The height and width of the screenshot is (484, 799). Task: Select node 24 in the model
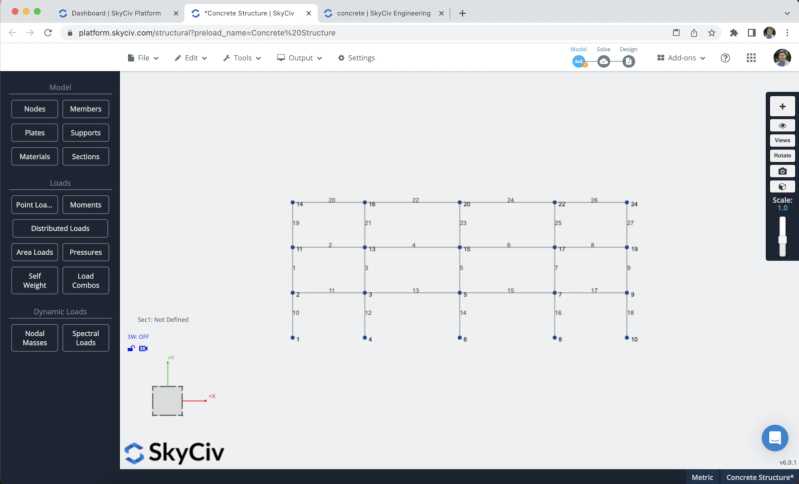pyautogui.click(x=627, y=202)
